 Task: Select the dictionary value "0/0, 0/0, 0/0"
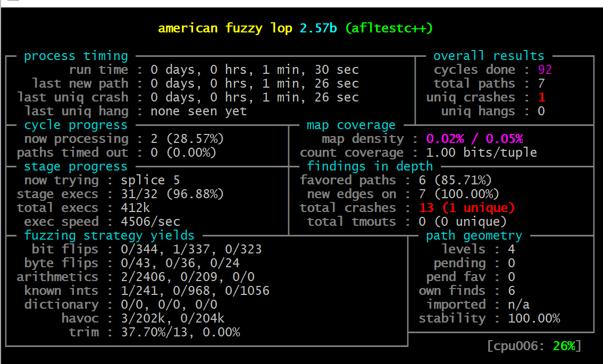click(x=169, y=305)
